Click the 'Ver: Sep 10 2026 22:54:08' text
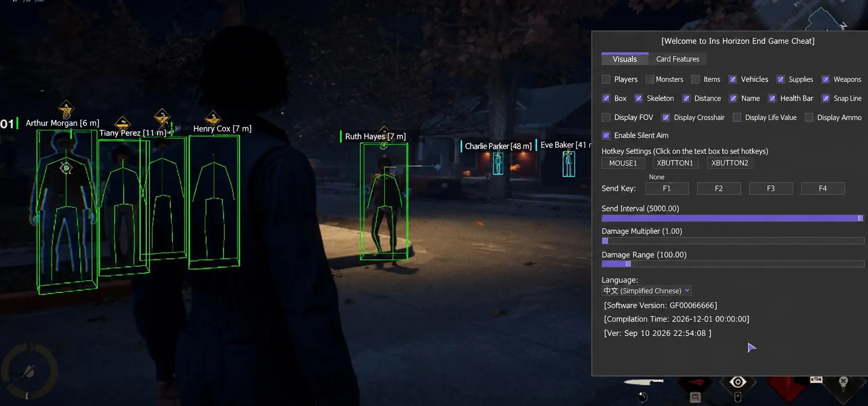The image size is (868, 406). pyautogui.click(x=658, y=333)
